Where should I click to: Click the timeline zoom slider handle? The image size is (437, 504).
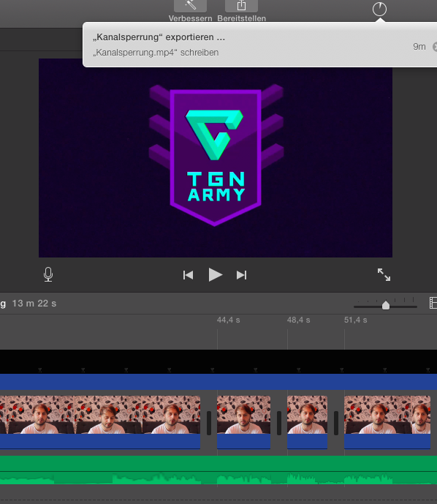[x=386, y=305]
